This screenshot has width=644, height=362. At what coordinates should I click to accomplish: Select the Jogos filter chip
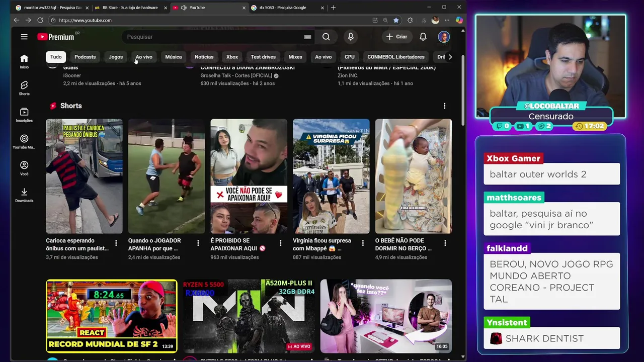coord(116,57)
